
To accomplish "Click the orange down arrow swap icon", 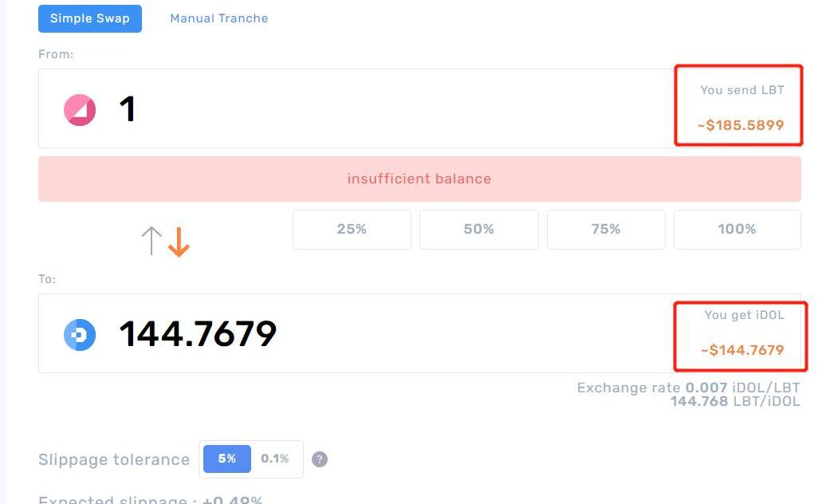I will [179, 242].
